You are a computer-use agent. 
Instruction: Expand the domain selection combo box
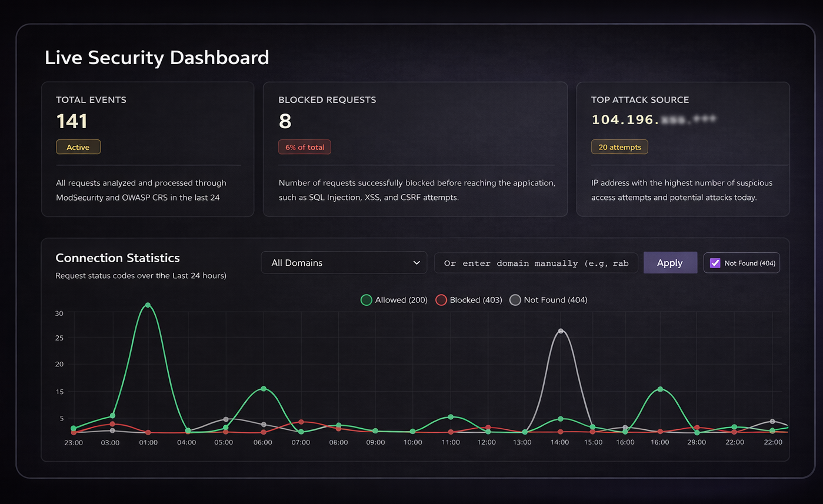344,263
